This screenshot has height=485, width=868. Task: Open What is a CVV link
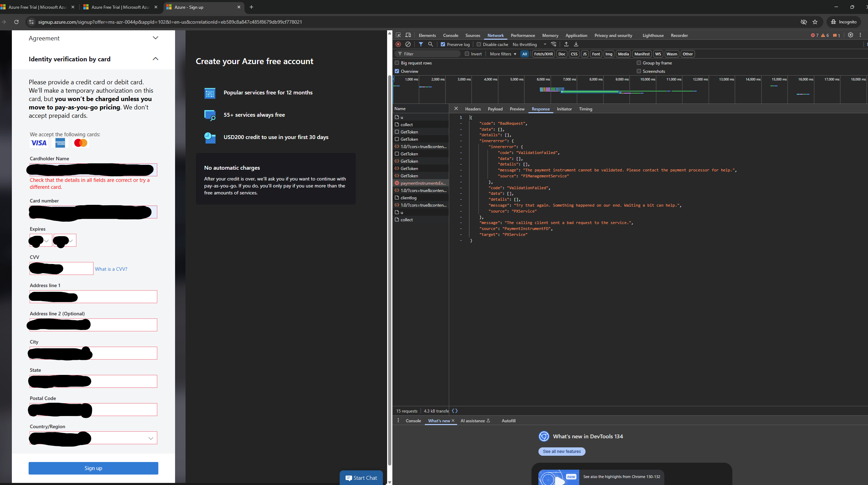[x=111, y=269]
